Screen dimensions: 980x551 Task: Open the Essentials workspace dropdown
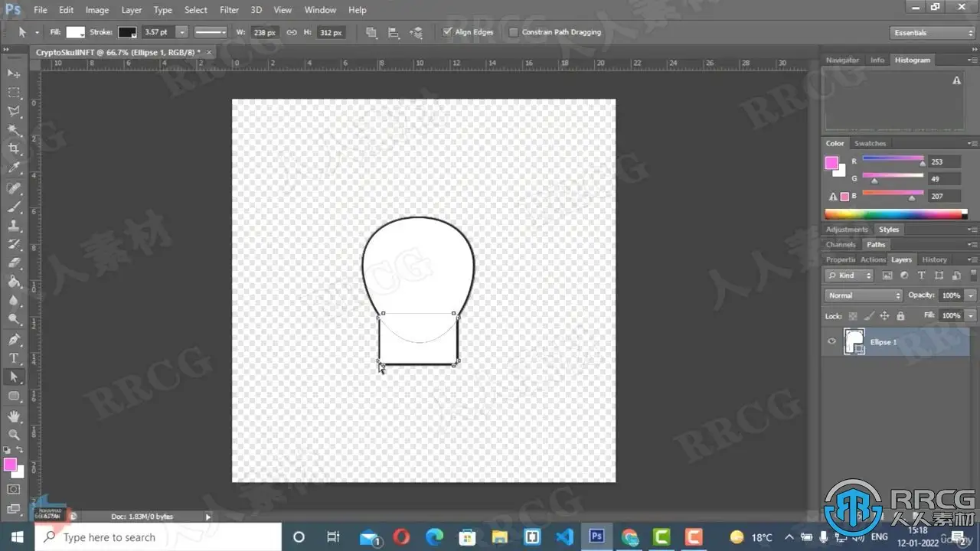click(x=933, y=33)
